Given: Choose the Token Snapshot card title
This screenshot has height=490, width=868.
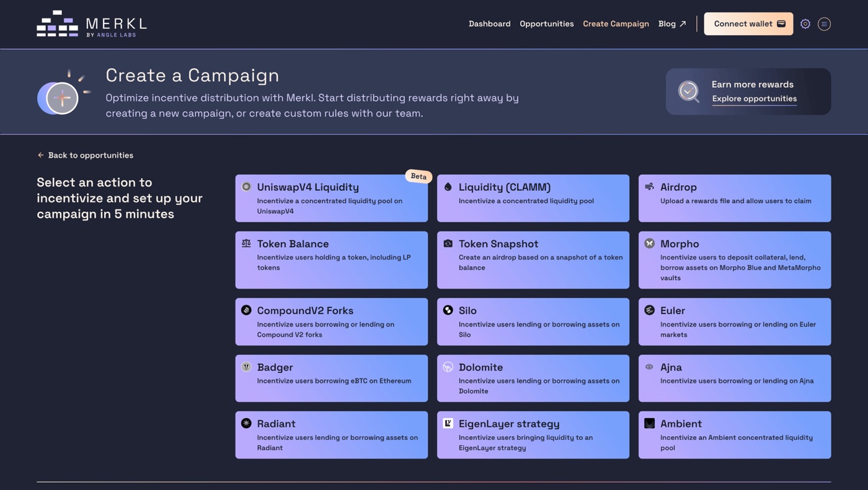Looking at the screenshot, I should [x=498, y=243].
